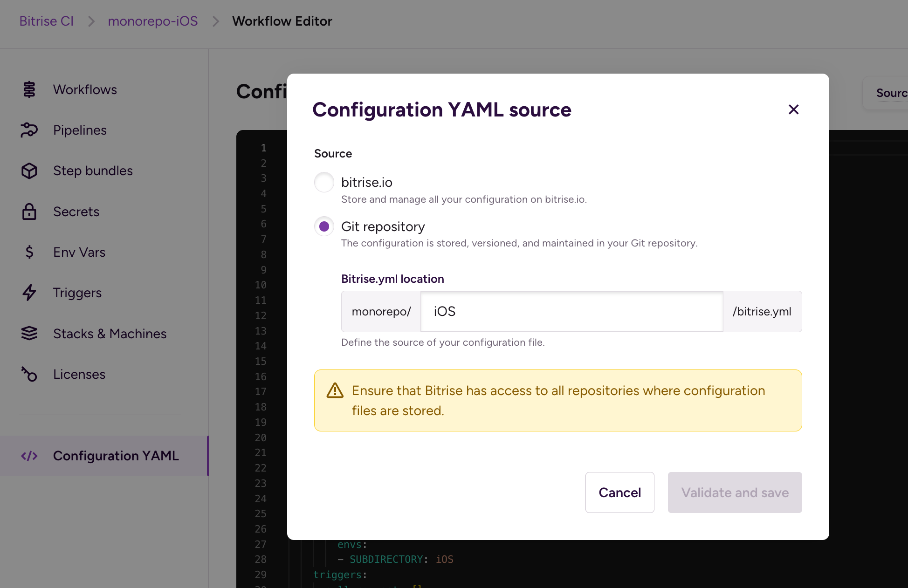Viewport: 908px width, 588px height.
Task: Click the Validate and save button
Action: 735,492
